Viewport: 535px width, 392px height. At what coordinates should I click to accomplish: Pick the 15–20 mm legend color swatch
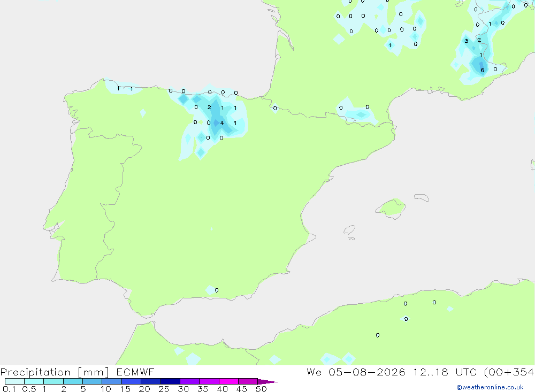[x=131, y=381]
